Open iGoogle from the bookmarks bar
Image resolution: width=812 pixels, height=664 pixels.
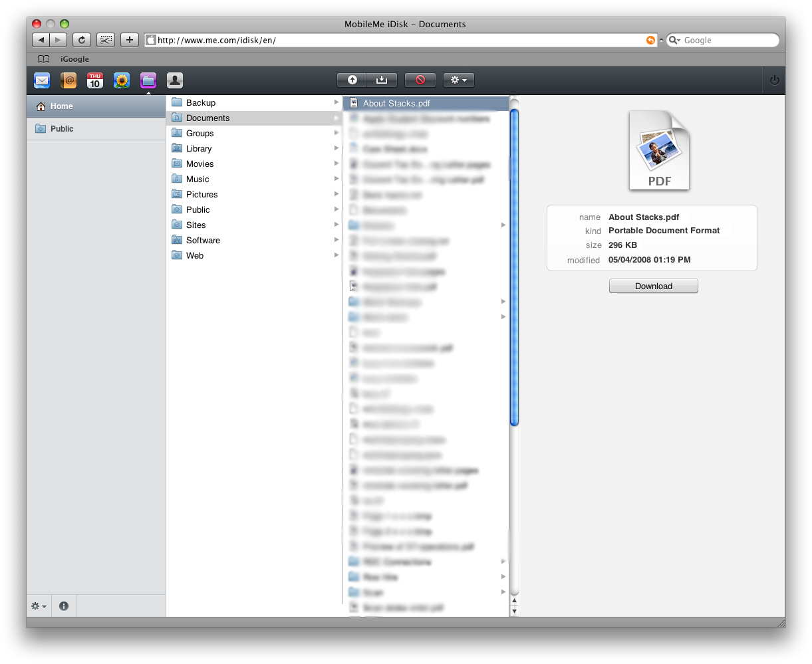pyautogui.click(x=74, y=58)
